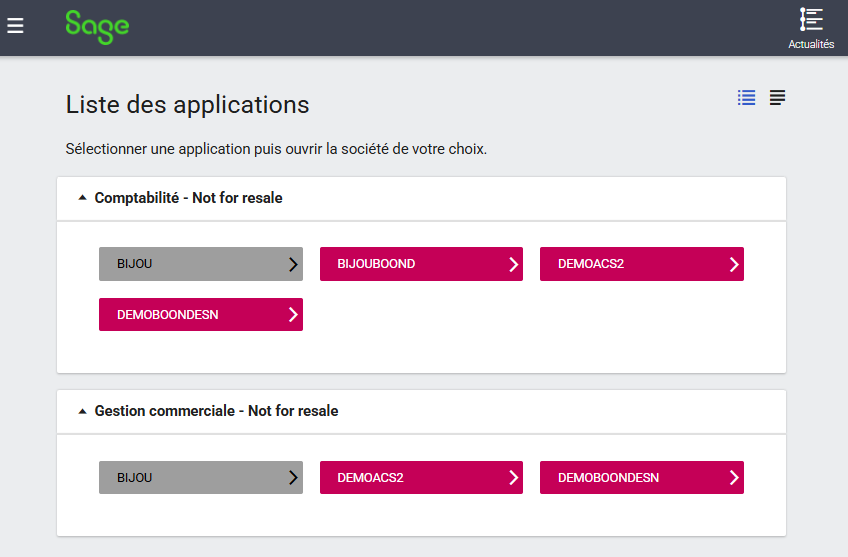Collapse the Gestion commerciale section triangle
848x557 pixels.
pos(82,411)
